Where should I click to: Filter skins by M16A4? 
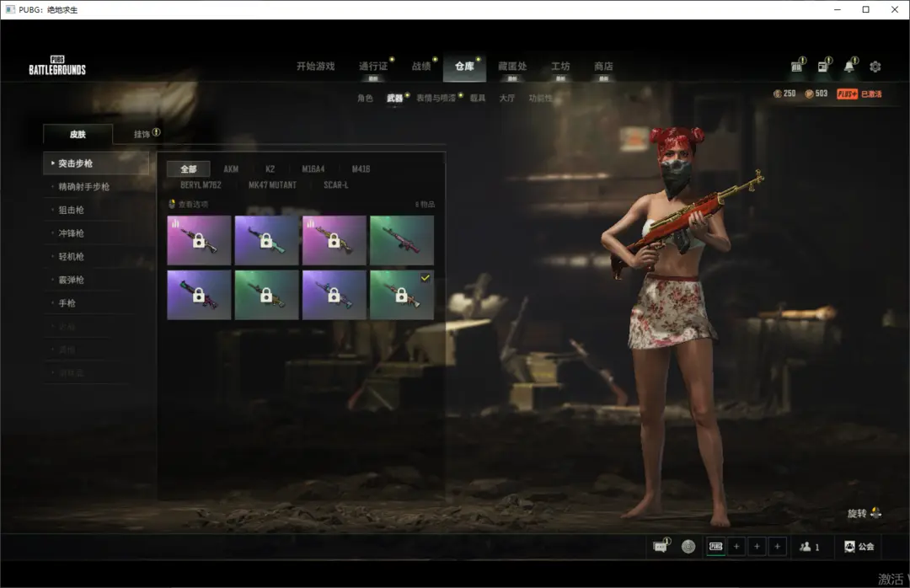(313, 169)
